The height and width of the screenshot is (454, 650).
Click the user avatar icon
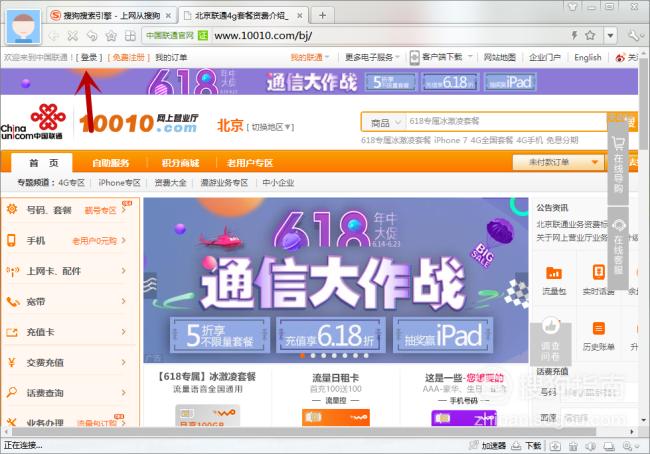(x=24, y=27)
